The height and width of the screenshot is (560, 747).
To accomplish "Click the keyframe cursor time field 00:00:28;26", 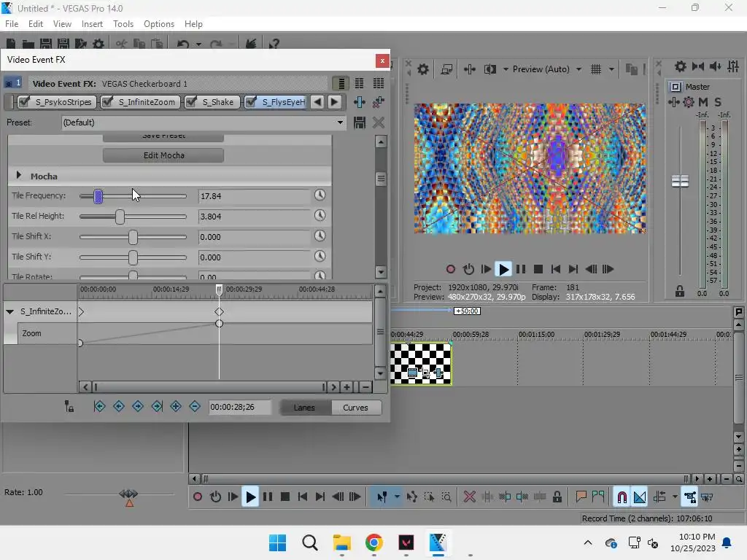I will (239, 407).
